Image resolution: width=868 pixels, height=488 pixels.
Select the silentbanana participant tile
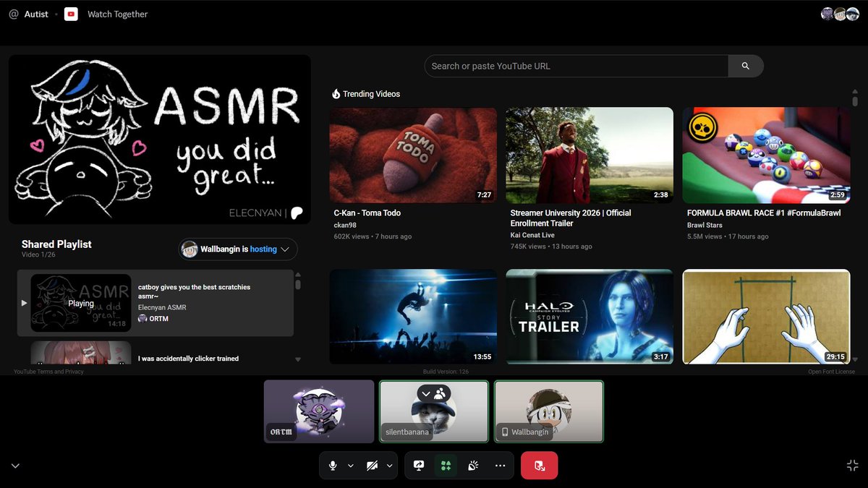coord(434,411)
